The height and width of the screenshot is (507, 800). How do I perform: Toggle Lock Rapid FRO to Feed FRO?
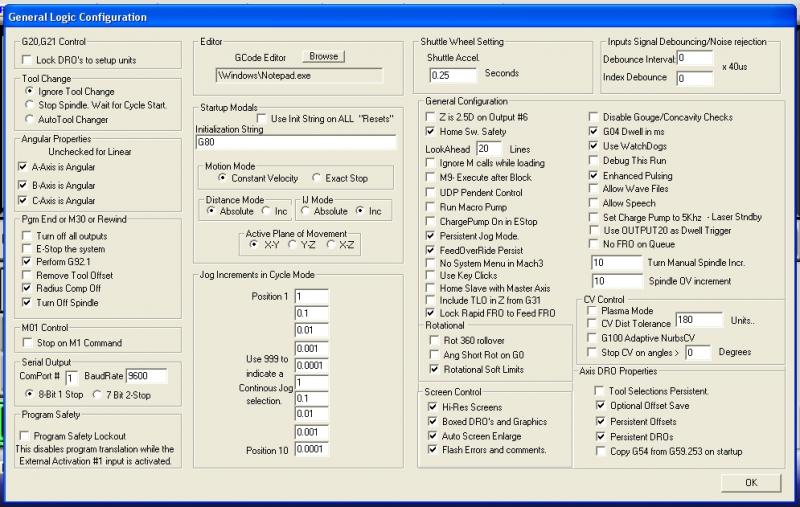coord(430,313)
